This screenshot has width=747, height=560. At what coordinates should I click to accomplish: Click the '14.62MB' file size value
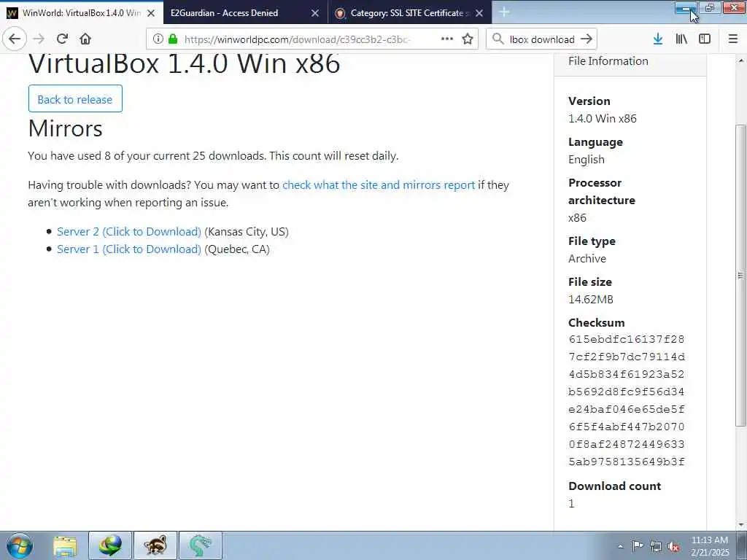591,300
